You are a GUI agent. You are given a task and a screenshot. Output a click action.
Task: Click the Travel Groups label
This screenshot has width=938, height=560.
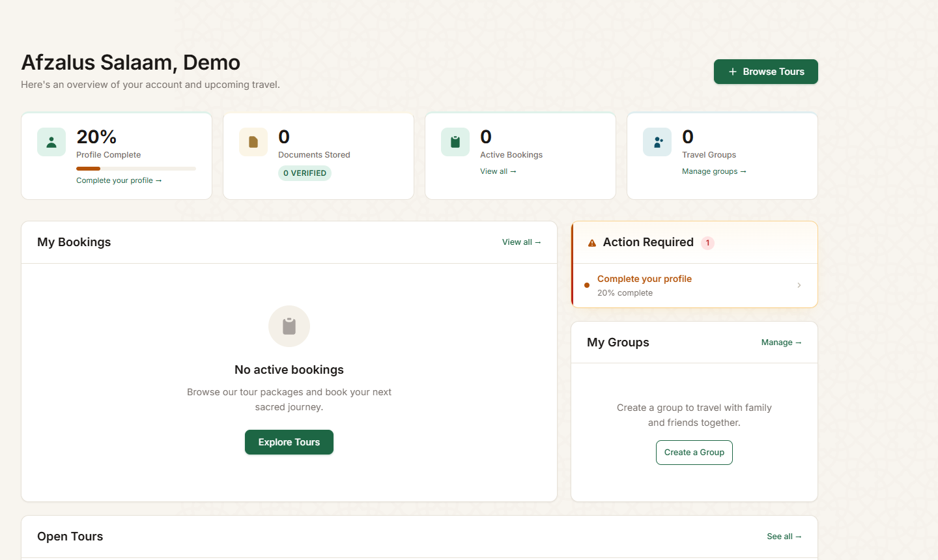[709, 155]
